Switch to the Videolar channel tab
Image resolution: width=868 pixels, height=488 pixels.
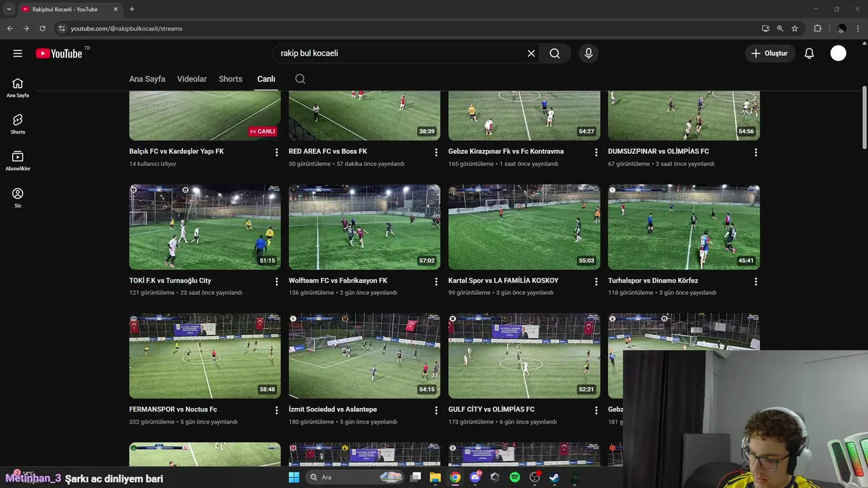[192, 79]
